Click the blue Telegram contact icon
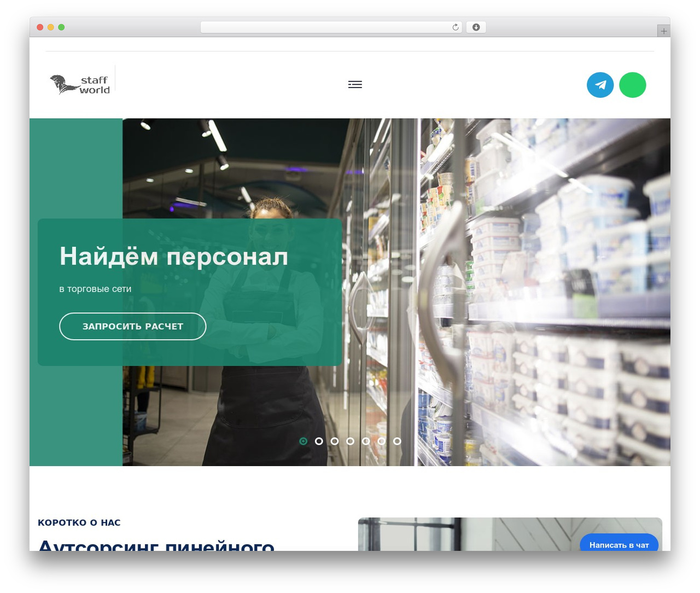 [600, 85]
